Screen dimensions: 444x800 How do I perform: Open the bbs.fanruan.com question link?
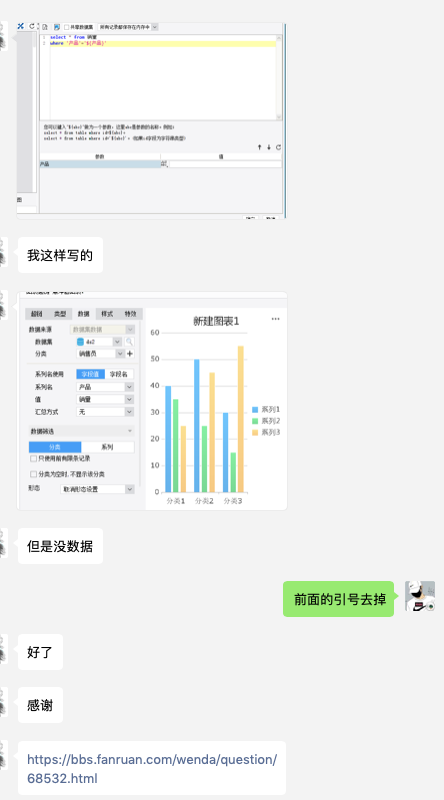[x=152, y=769]
